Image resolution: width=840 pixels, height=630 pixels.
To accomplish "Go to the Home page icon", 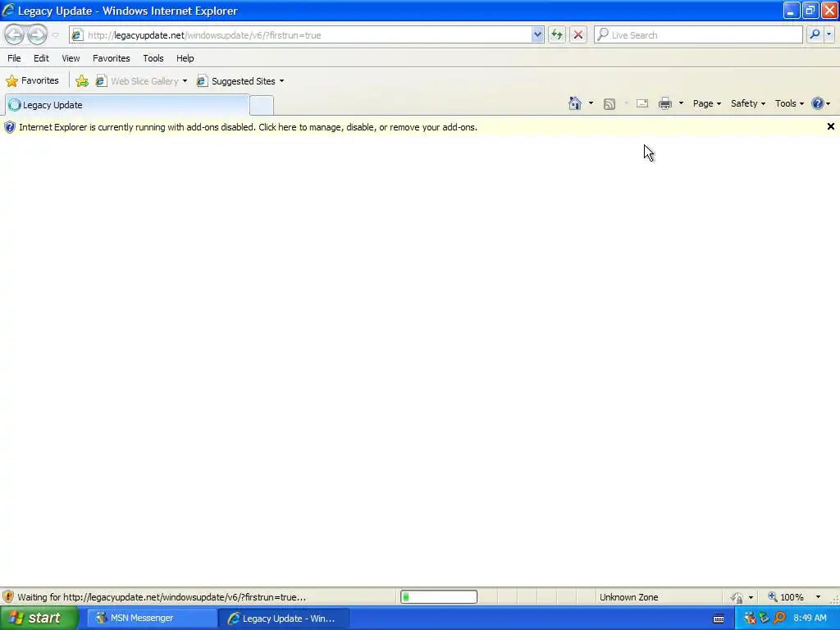I will (x=575, y=103).
